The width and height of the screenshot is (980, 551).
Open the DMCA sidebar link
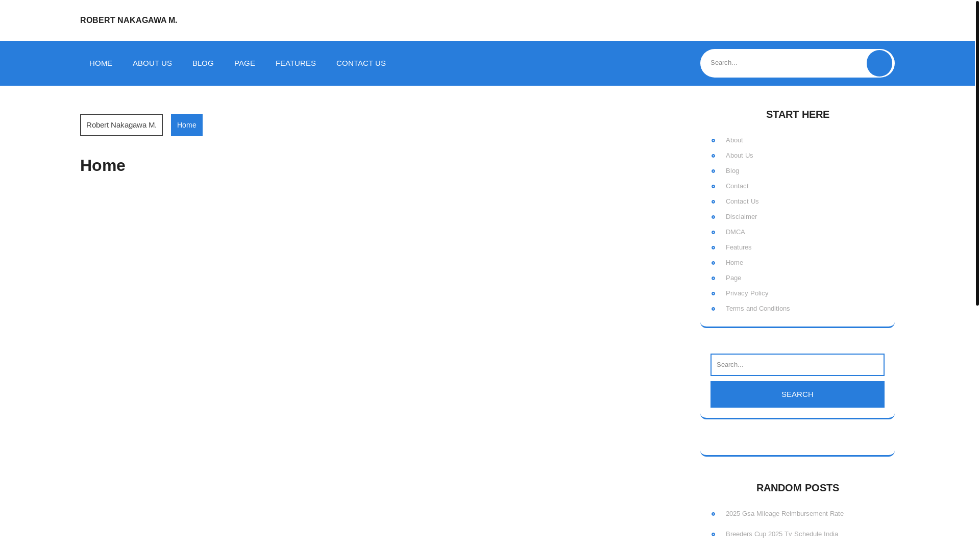coord(736,232)
